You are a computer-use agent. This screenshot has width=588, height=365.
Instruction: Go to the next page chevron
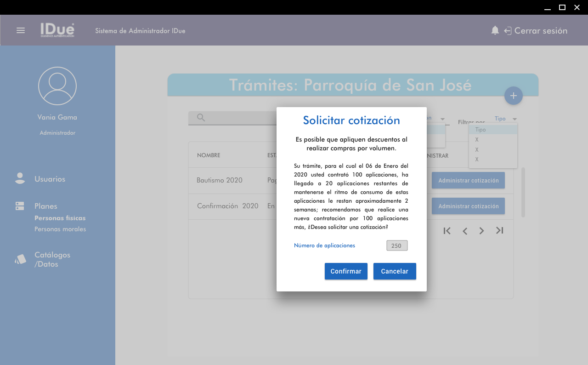[x=481, y=231]
